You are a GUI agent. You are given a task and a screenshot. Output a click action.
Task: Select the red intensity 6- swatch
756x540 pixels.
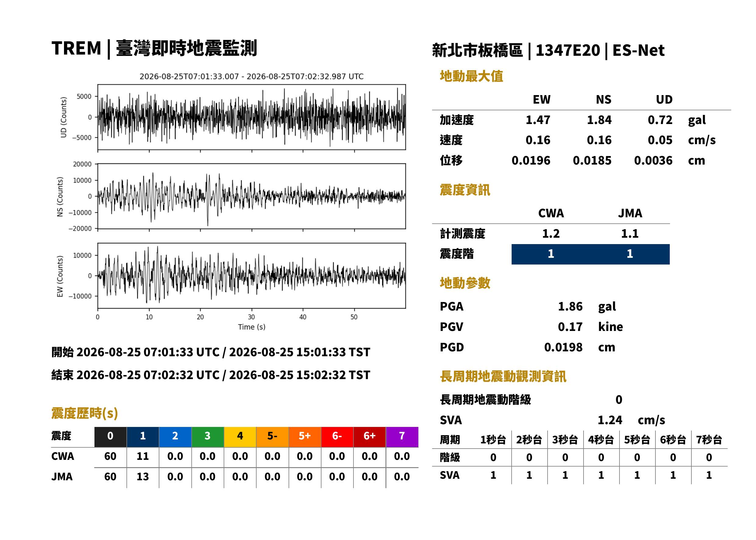pyautogui.click(x=337, y=437)
